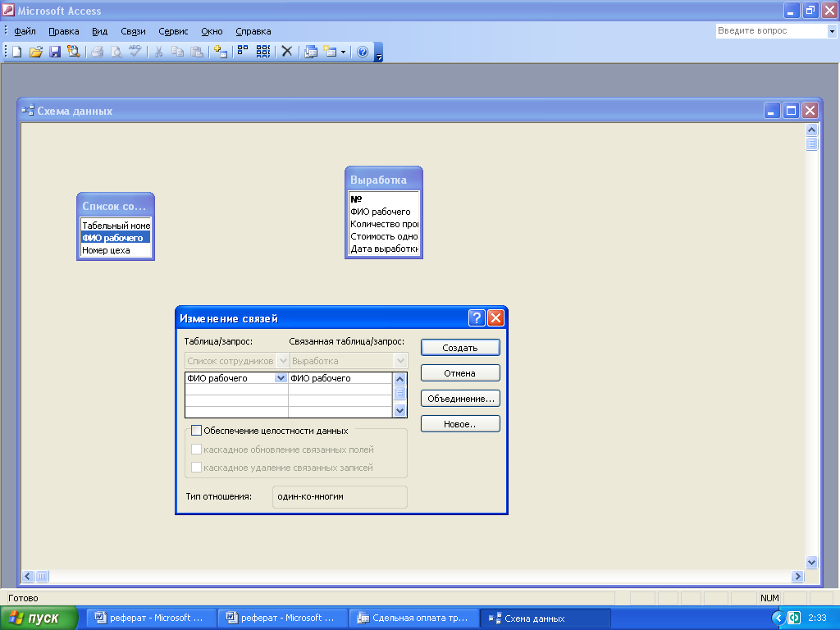Click the Создать button
Screen dimensions: 840x630
[460, 348]
